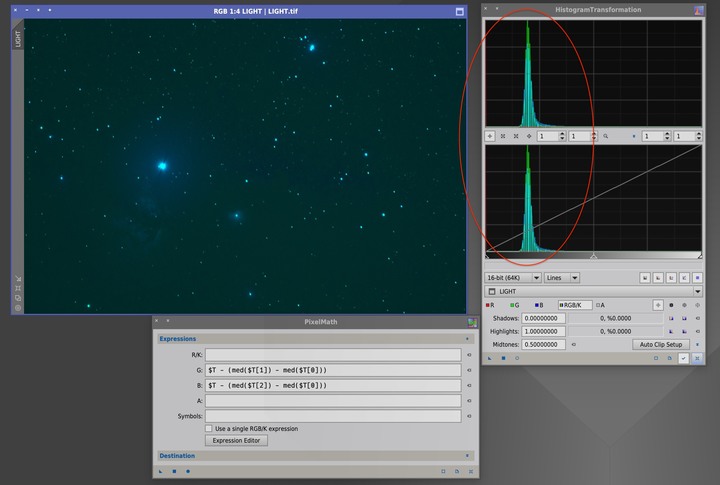Select the A alpha channel tab

(x=600, y=305)
